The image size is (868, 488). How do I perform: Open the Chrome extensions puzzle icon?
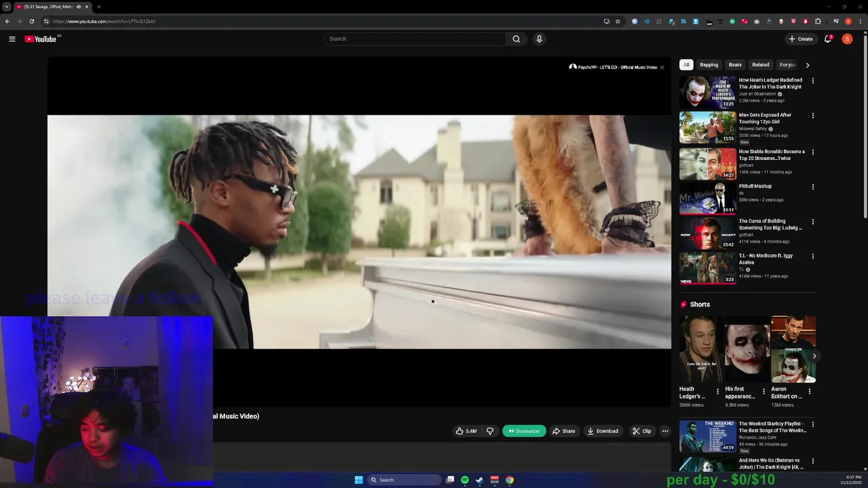[818, 21]
